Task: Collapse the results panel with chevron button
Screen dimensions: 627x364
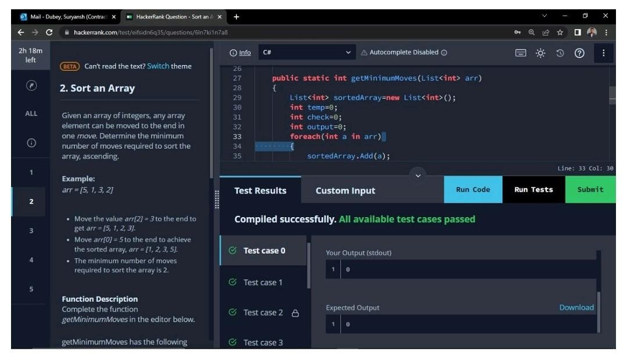Action: pyautogui.click(x=418, y=175)
